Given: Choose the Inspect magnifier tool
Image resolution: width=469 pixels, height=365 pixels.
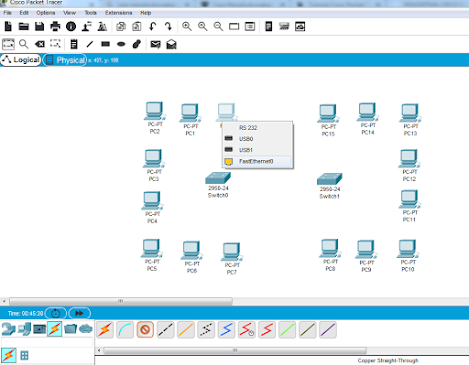Looking at the screenshot, I should click(x=24, y=44).
